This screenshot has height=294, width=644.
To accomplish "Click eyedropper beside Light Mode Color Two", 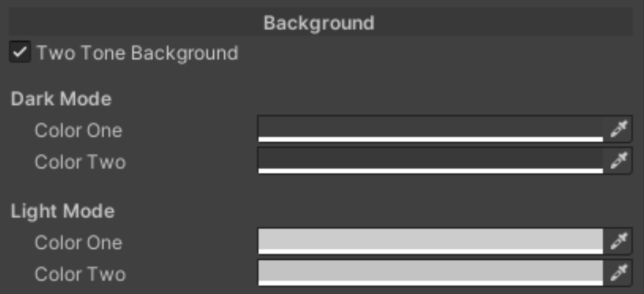I will (618, 273).
